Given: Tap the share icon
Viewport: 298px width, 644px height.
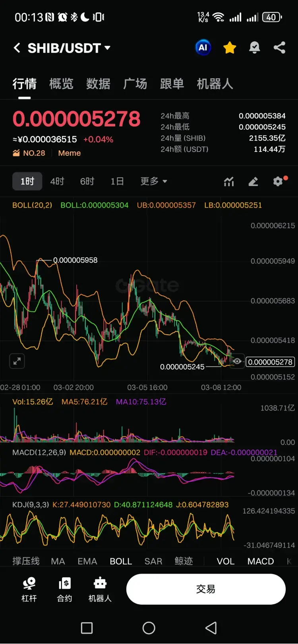Looking at the screenshot, I should tap(279, 48).
